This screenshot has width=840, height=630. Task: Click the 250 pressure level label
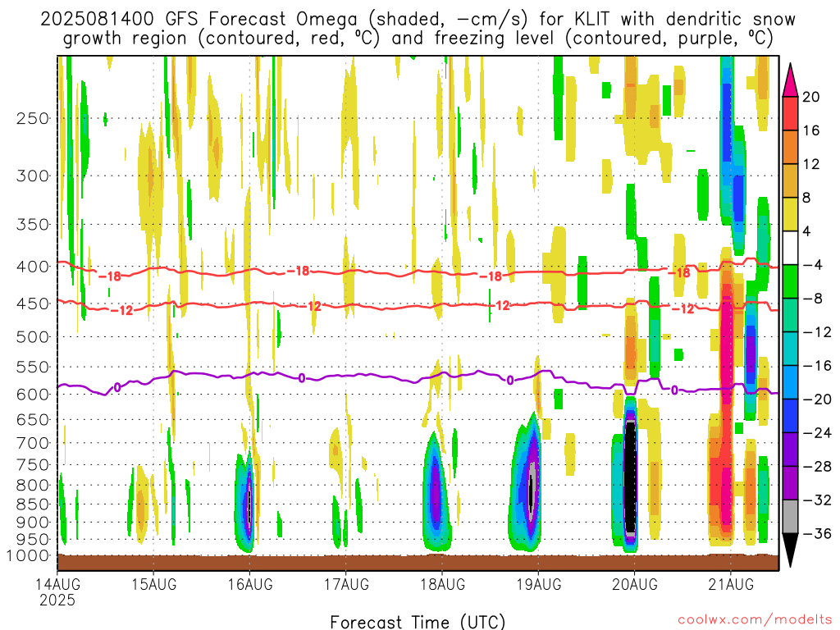pyautogui.click(x=33, y=118)
